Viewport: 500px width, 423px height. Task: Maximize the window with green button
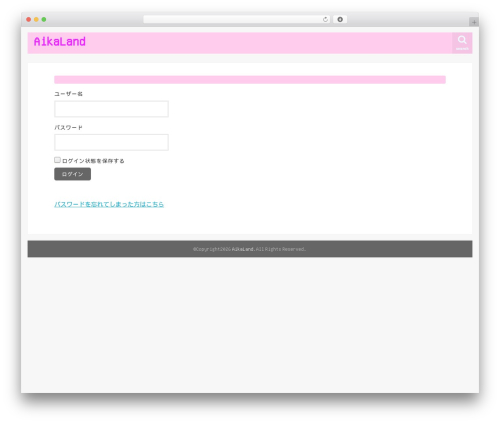[44, 19]
